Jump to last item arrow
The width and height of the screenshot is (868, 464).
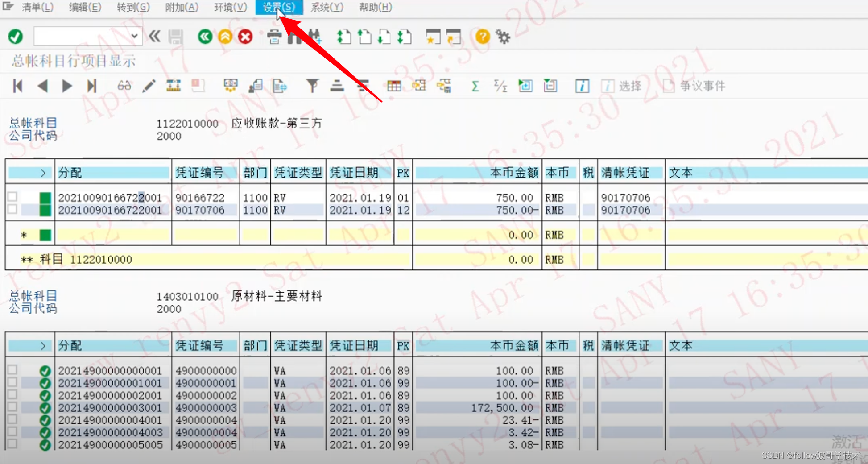click(x=91, y=86)
